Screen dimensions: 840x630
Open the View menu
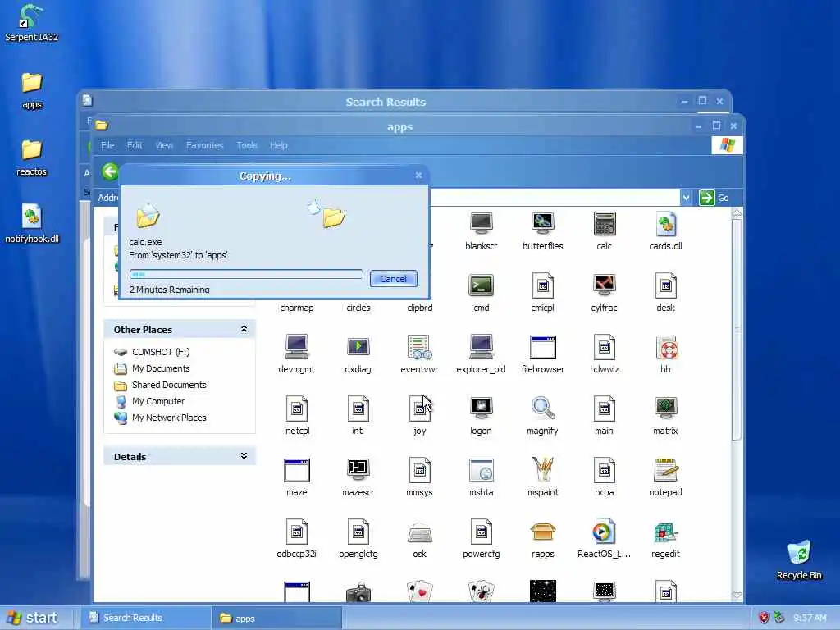pyautogui.click(x=164, y=145)
